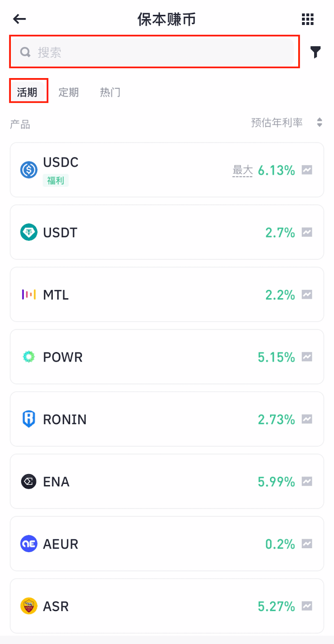334x644 pixels.
Task: Switch to the 定期 tab
Action: 68,92
